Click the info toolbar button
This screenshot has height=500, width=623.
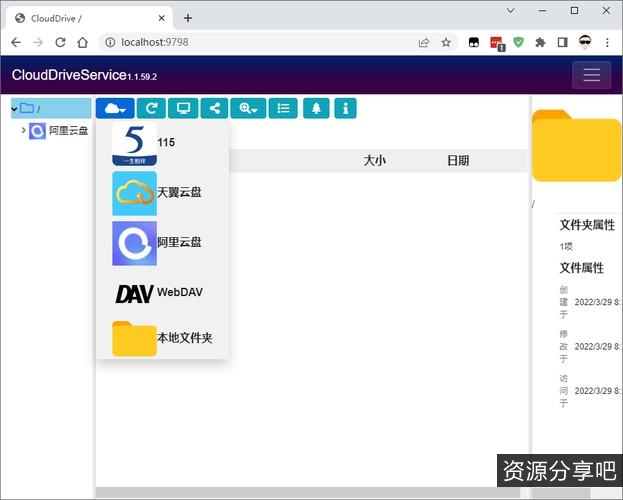coord(345,108)
